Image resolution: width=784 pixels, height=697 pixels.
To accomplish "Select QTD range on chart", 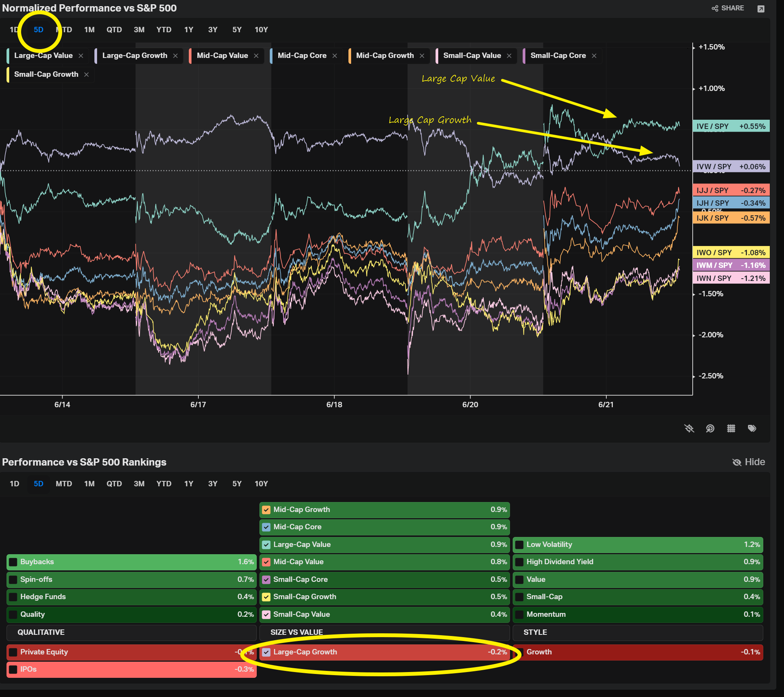I will coord(114,30).
